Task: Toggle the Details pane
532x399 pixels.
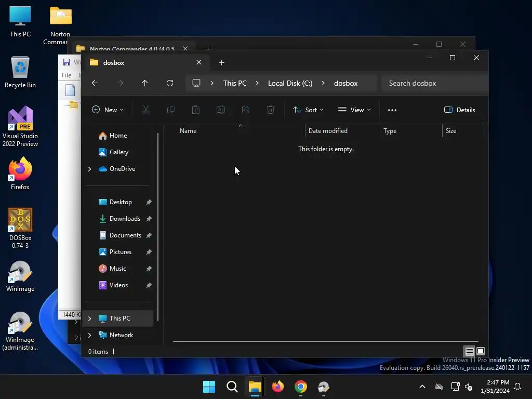Action: click(459, 110)
